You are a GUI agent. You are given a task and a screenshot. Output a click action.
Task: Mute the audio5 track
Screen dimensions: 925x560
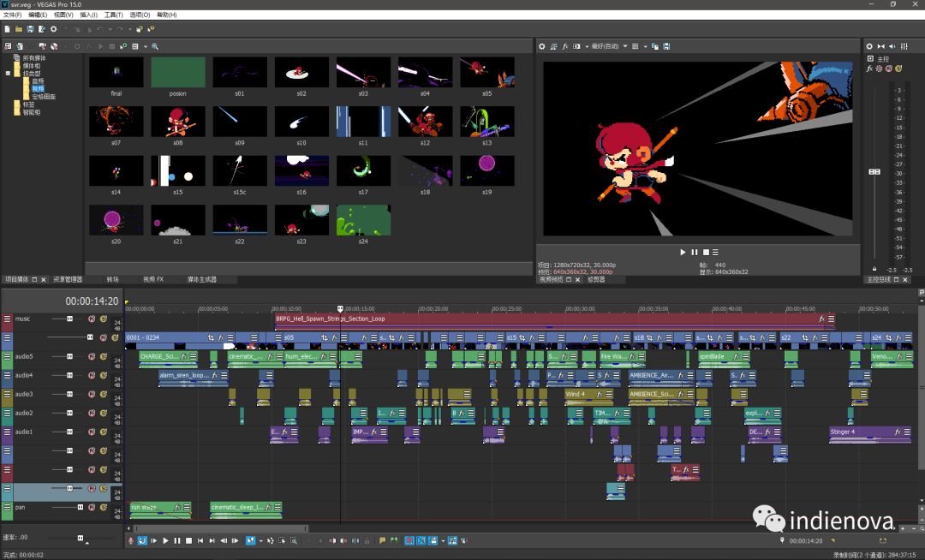pos(92,356)
